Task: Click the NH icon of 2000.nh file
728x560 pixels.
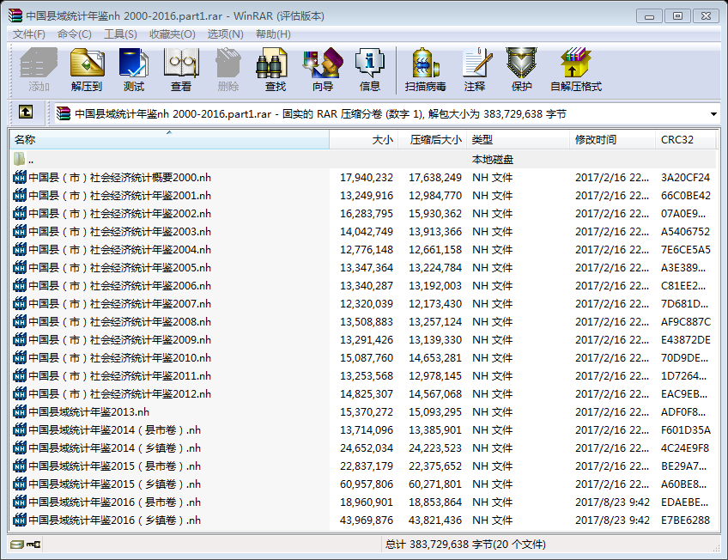Action: [20, 178]
